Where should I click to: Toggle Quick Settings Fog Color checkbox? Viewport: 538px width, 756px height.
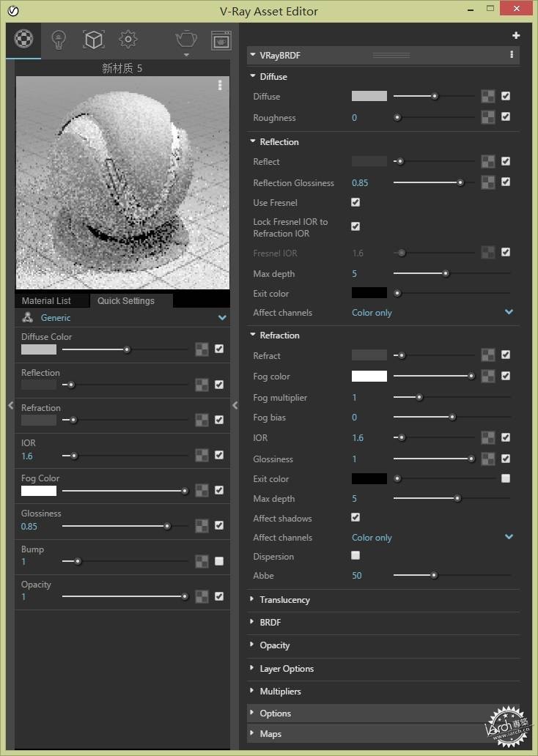click(219, 490)
